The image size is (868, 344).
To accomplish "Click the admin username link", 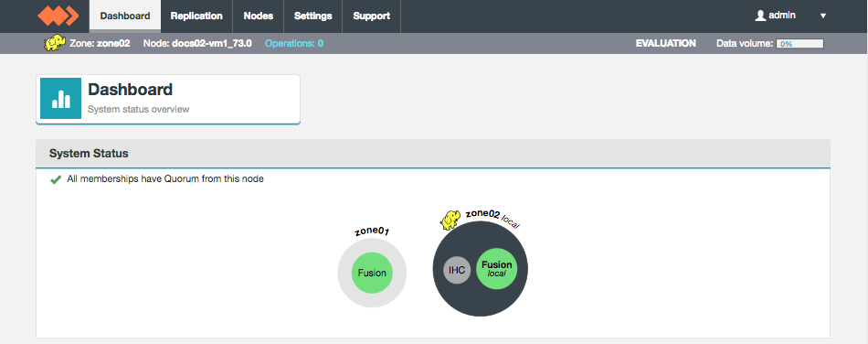I will coord(782,16).
